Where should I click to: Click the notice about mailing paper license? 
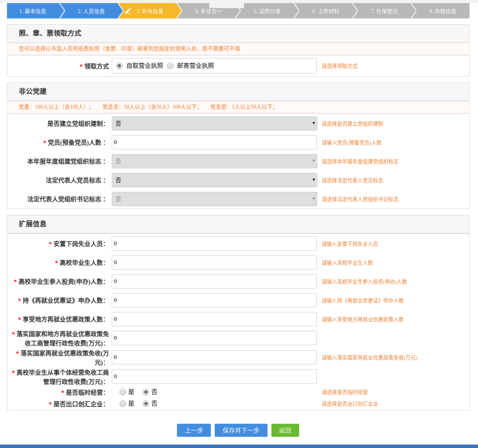(x=129, y=49)
